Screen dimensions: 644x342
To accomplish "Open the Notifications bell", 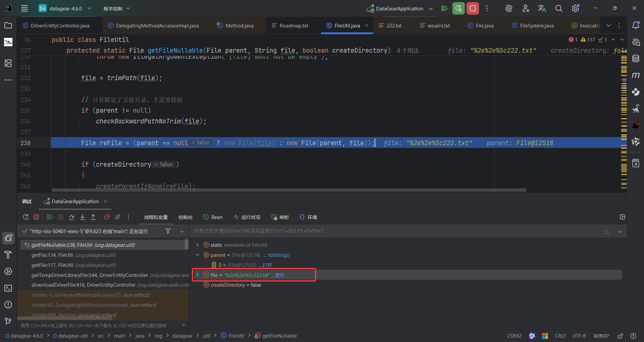I will 636,25.
